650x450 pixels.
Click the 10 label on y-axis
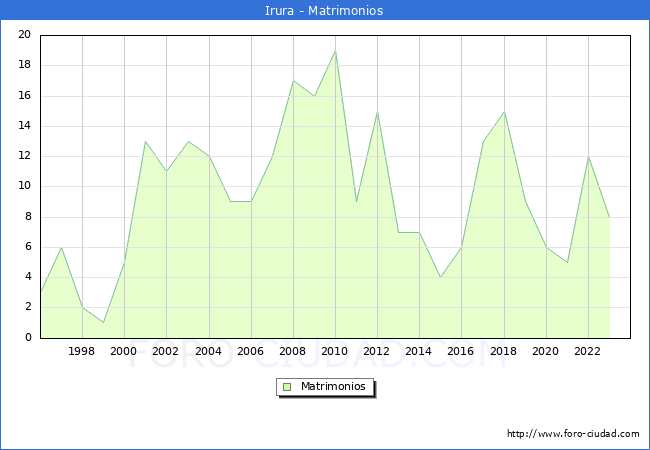[x=24, y=186]
